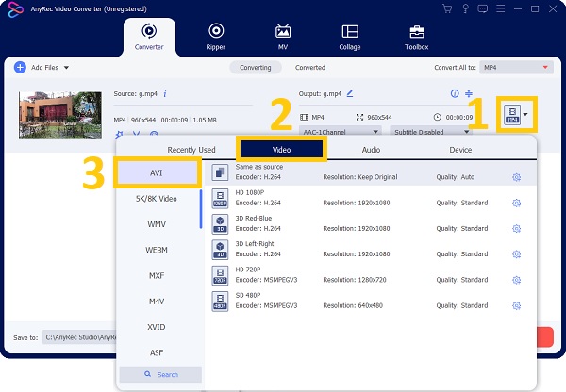566x392 pixels.
Task: Show the Converted list
Action: click(310, 68)
